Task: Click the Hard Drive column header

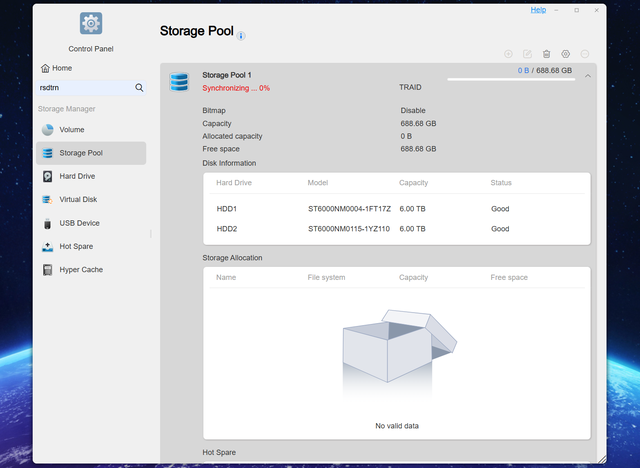Action: pyautogui.click(x=234, y=183)
